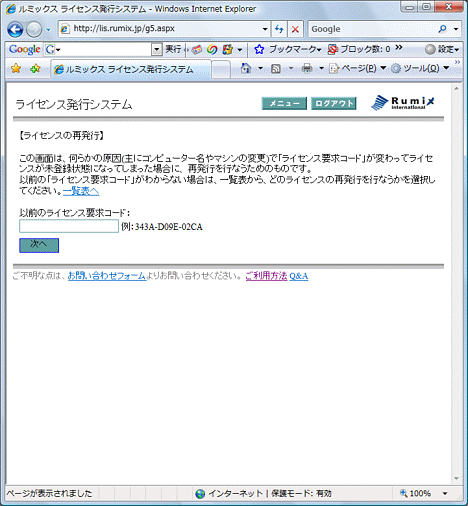Click the RSS feeds icon
The height and width of the screenshot is (506, 468).
point(276,69)
